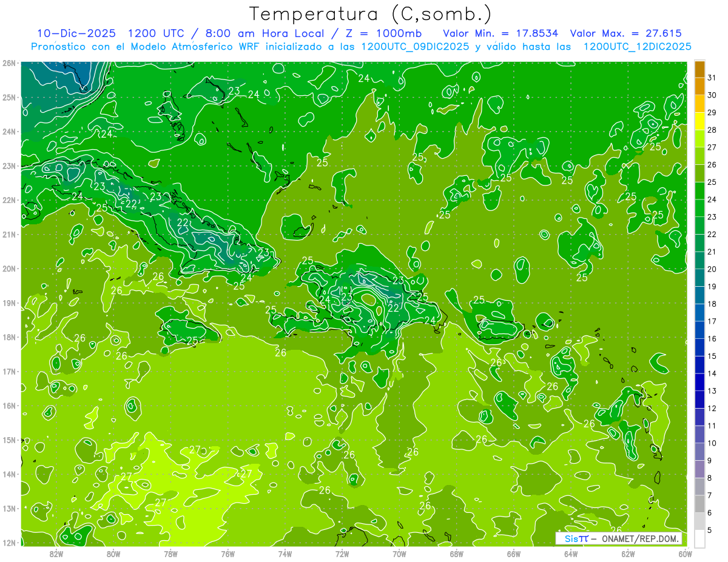This screenshot has width=728, height=562.
Task: Click the '17N' latitude axis label
Action: (9, 371)
